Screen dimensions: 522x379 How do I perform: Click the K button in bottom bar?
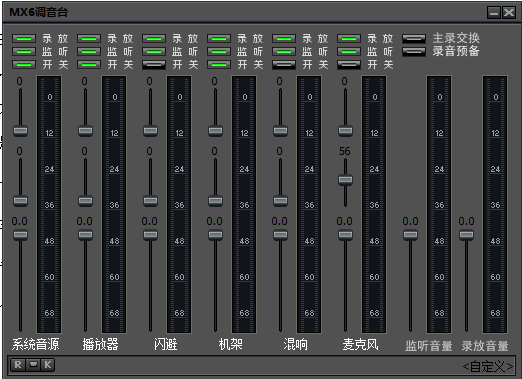(48, 365)
